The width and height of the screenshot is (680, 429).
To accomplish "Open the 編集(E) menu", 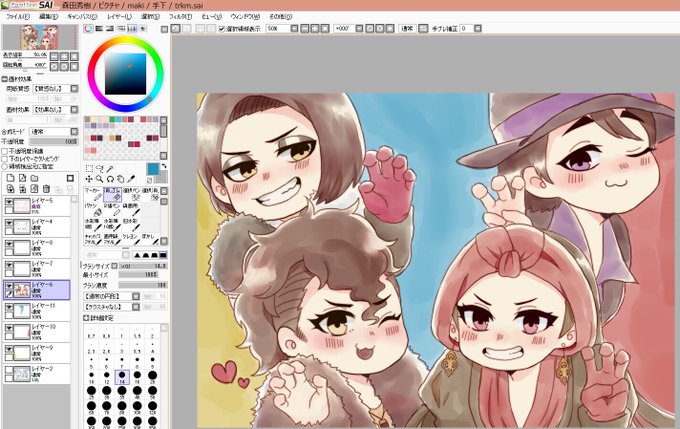I will (48, 16).
